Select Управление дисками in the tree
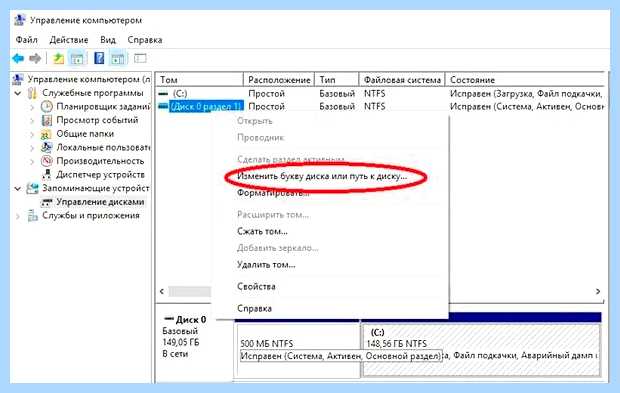This screenshot has height=393, width=620. pyautogui.click(x=100, y=202)
